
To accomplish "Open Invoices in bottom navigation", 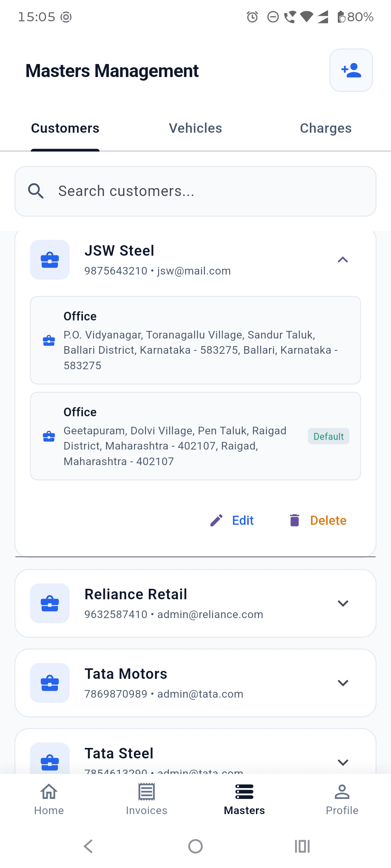I will (147, 799).
